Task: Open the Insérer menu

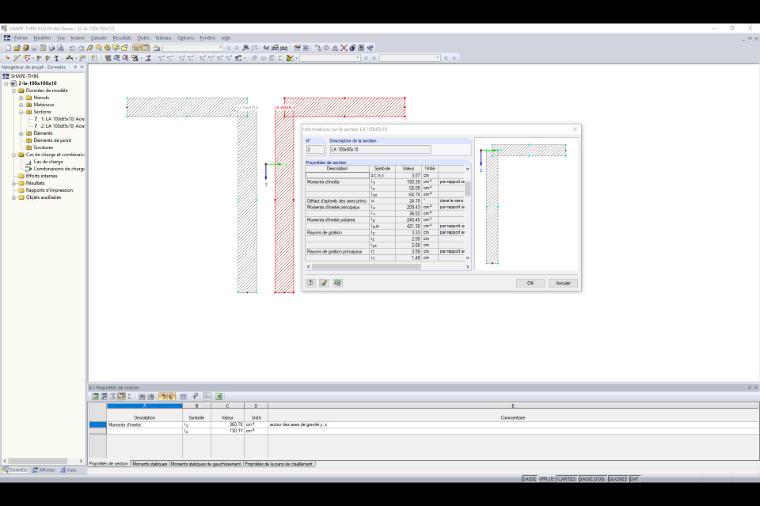Action: pyautogui.click(x=78, y=38)
